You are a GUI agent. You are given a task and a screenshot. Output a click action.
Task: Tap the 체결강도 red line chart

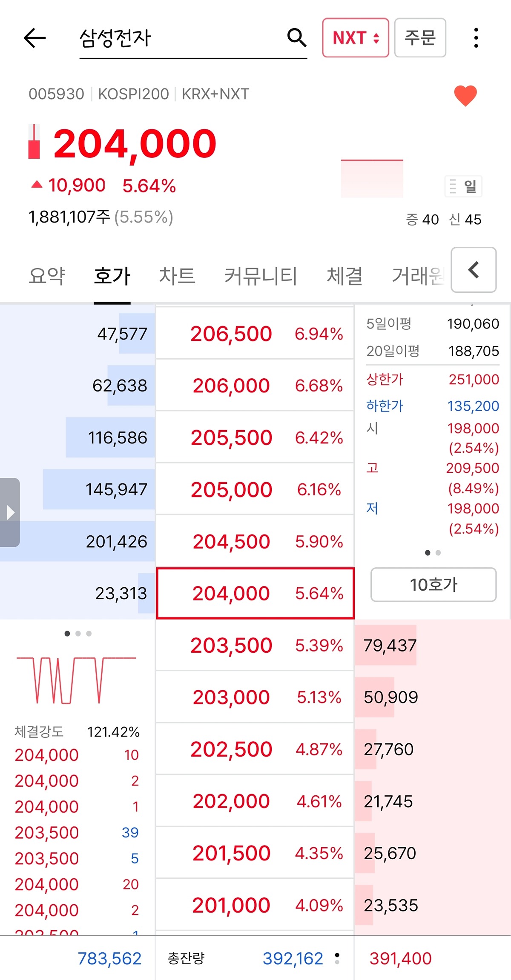point(77,680)
